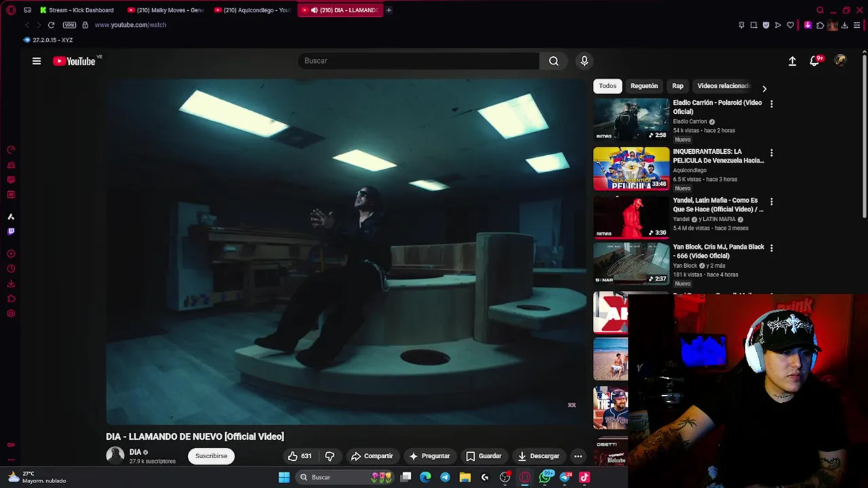Open the ad blocker shield icon
Screen dimensions: 868x488
[x=766, y=25]
